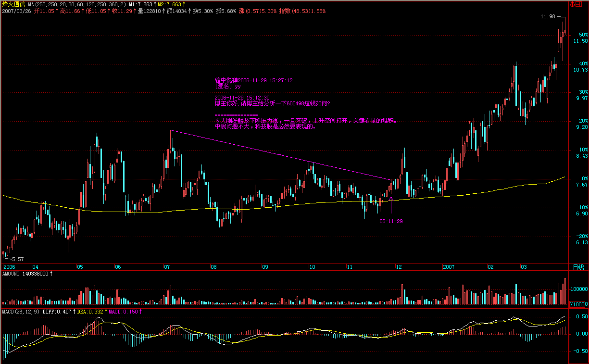Open the 日线 period selector
Image resolution: width=589 pixels, height=364 pixels.
coord(578,267)
